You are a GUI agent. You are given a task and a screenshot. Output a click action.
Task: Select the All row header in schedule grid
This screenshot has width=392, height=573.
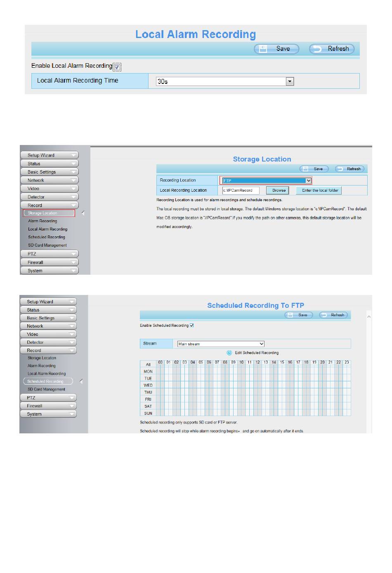[x=148, y=365]
